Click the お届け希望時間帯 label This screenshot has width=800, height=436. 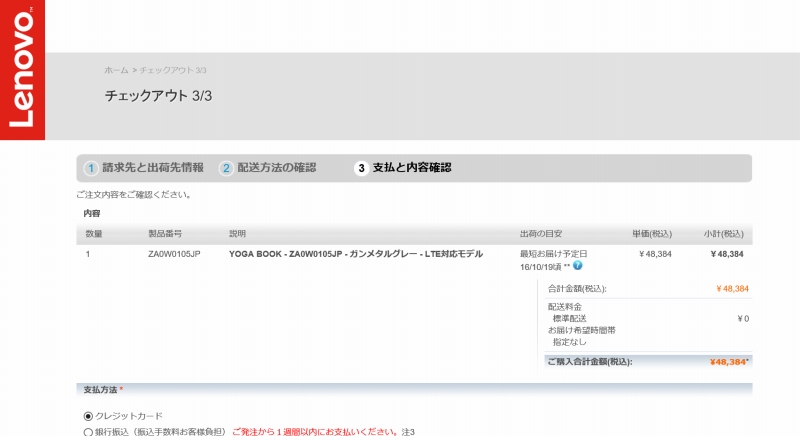(582, 330)
